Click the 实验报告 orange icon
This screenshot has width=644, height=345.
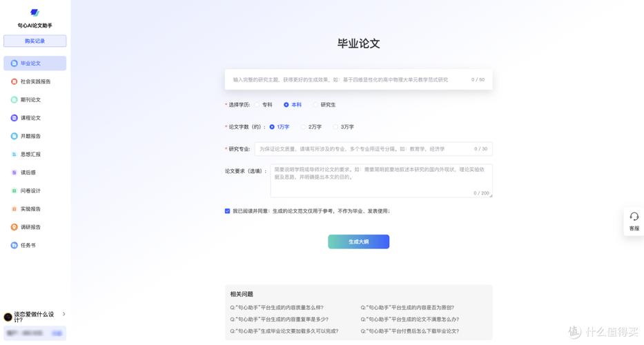14,209
